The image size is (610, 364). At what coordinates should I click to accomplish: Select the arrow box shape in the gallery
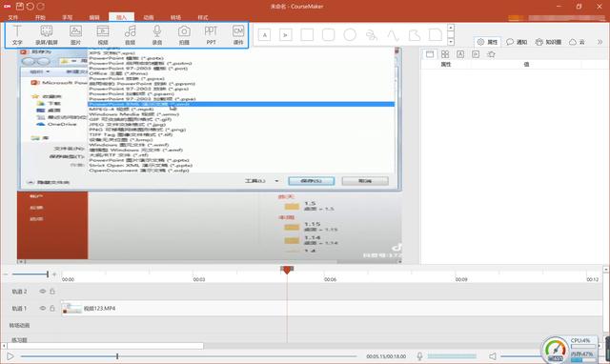pyautogui.click(x=286, y=35)
